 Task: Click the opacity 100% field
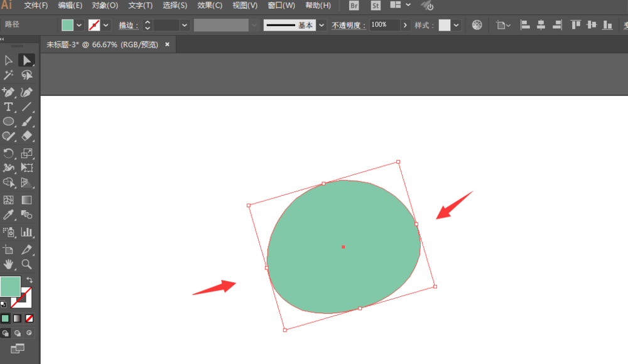(x=384, y=25)
